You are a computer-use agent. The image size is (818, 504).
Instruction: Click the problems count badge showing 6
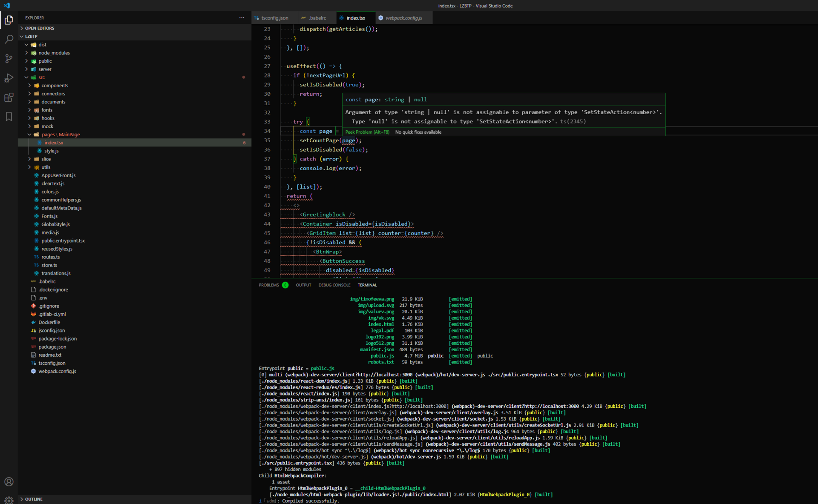pyautogui.click(x=285, y=285)
